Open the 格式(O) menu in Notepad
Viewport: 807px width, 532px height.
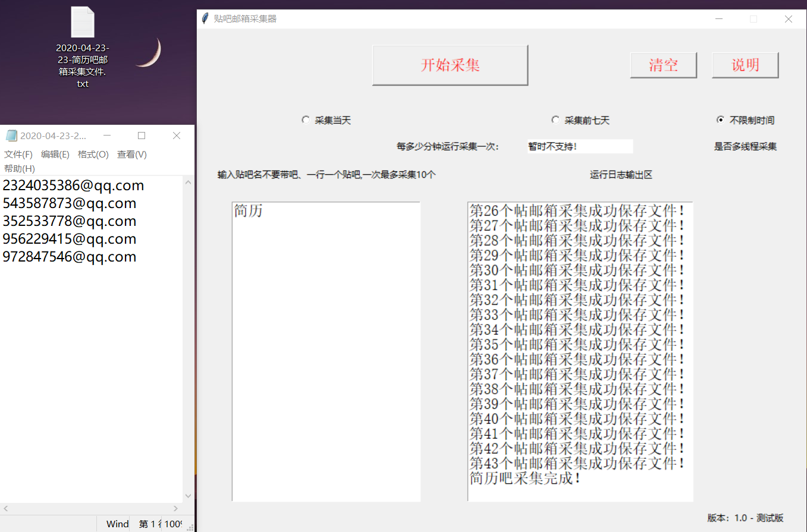click(93, 154)
